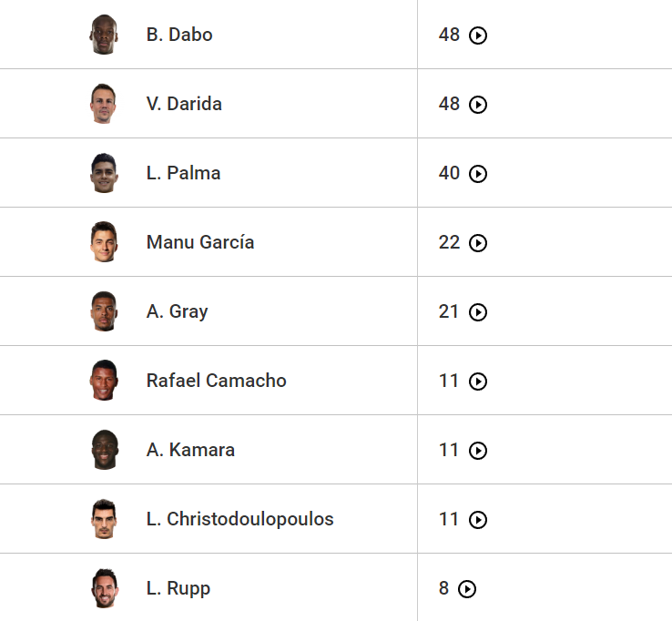Click L. Christodoulopoulos player name
Screen dimensions: 672x621
pyautogui.click(x=239, y=519)
